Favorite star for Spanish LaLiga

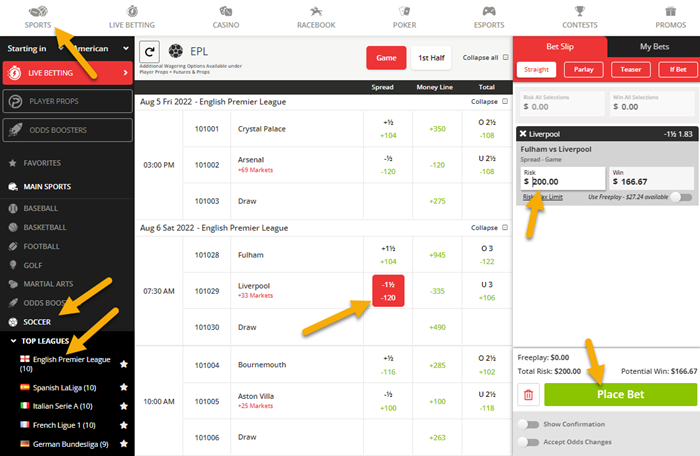click(x=124, y=387)
